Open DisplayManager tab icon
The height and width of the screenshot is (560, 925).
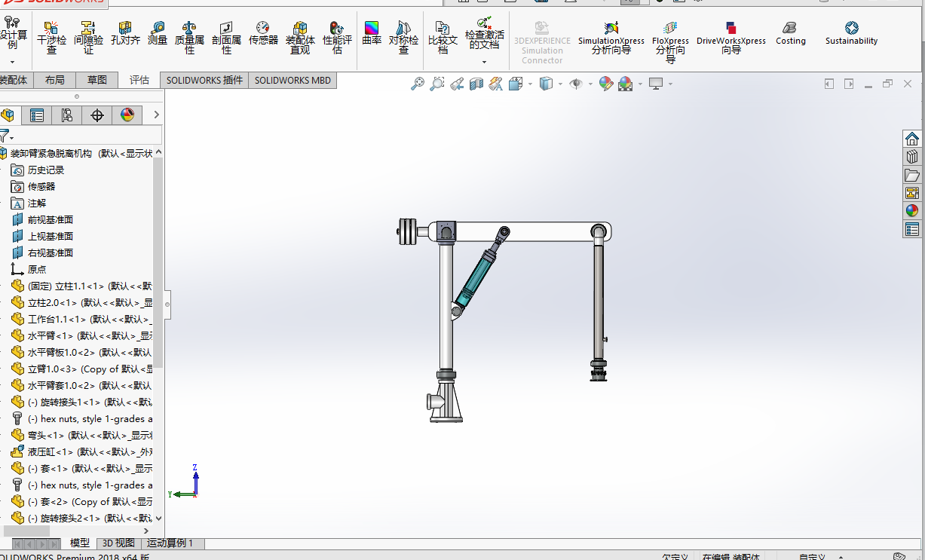(127, 115)
